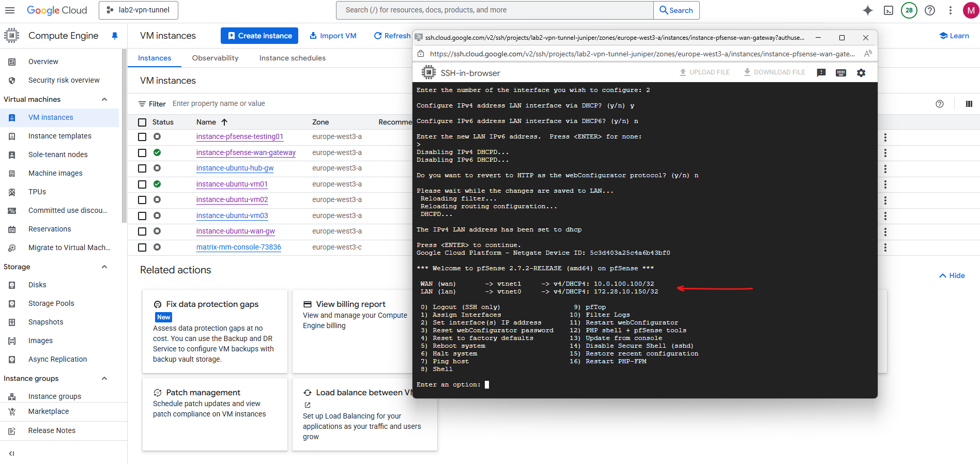The image size is (980, 464).
Task: Collapse the Virtual machines section
Action: (104, 99)
